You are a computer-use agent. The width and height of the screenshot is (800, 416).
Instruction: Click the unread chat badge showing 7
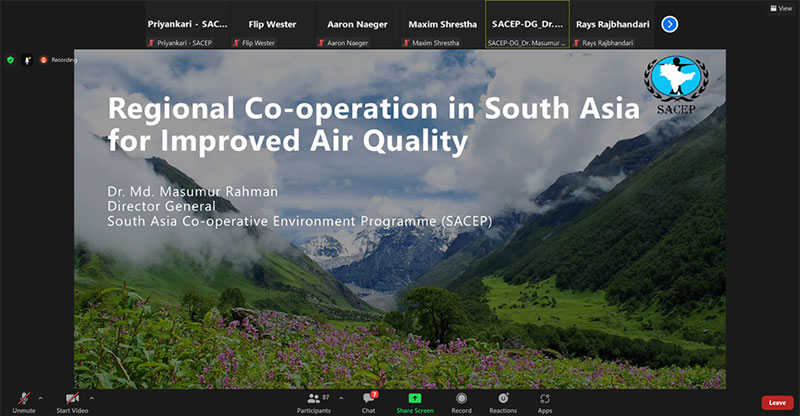click(374, 394)
